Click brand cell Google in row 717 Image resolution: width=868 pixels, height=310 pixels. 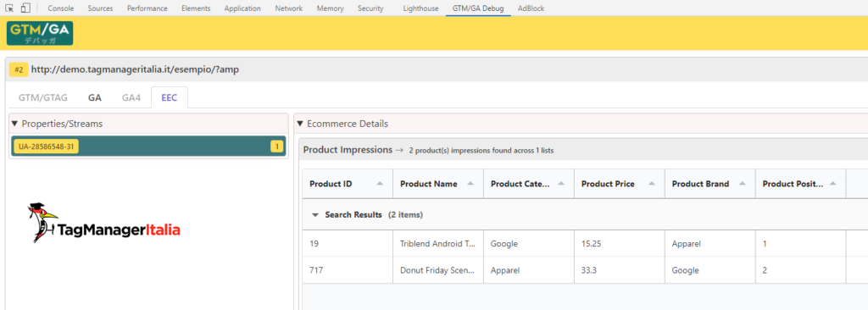tap(710, 270)
